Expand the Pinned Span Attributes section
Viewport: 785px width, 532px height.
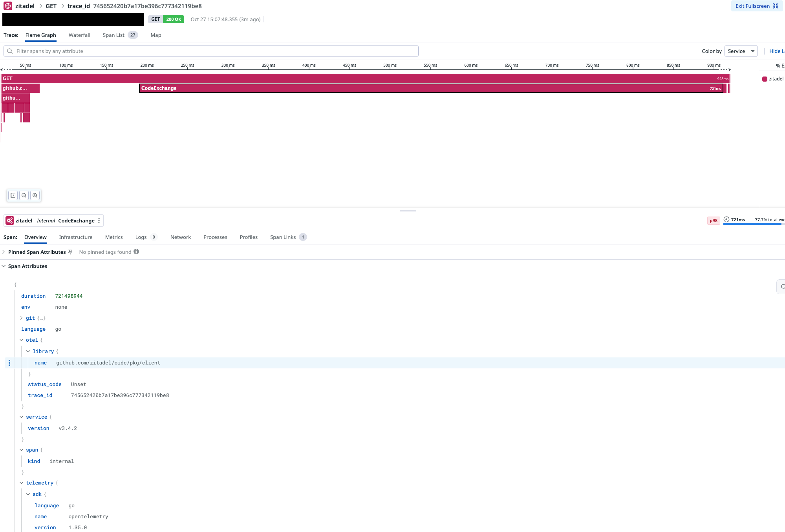point(4,252)
